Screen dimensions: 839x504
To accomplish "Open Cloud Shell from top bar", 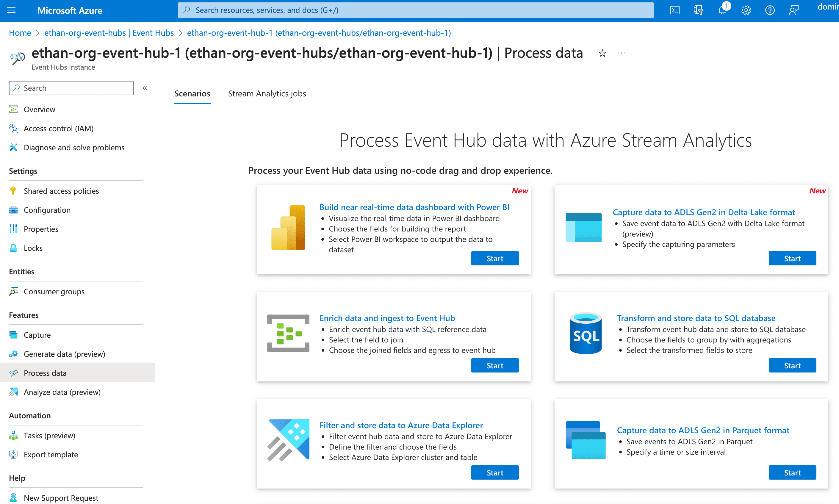I will pyautogui.click(x=674, y=10).
